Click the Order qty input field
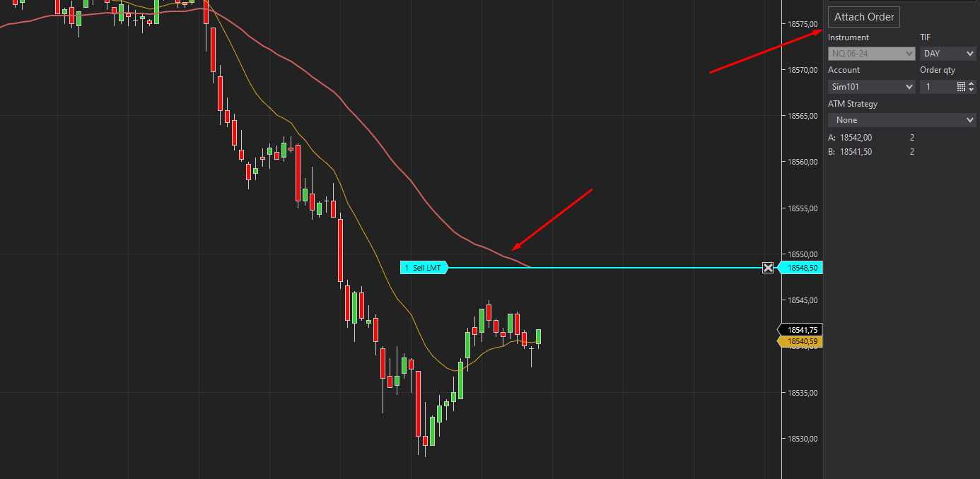The height and width of the screenshot is (479, 980). click(x=936, y=87)
